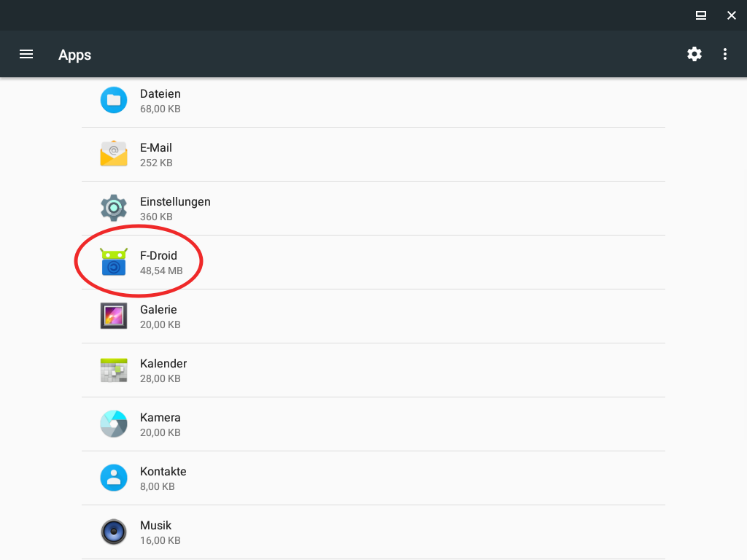
Task: Click the Kamera 20,00 KB size text
Action: (x=160, y=432)
